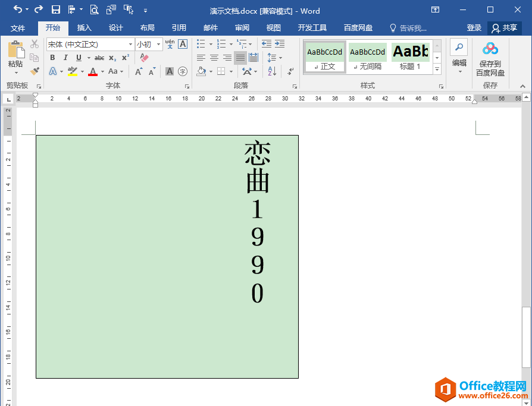532x406 pixels.
Task: Click the ruler tab selector icon
Action: pos(8,99)
